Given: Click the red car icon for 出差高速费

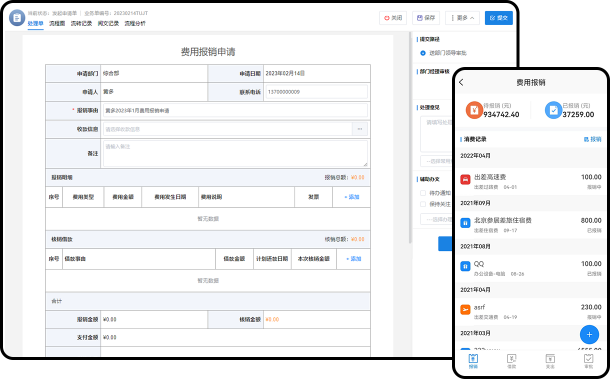Looking at the screenshot, I should pos(465,179).
